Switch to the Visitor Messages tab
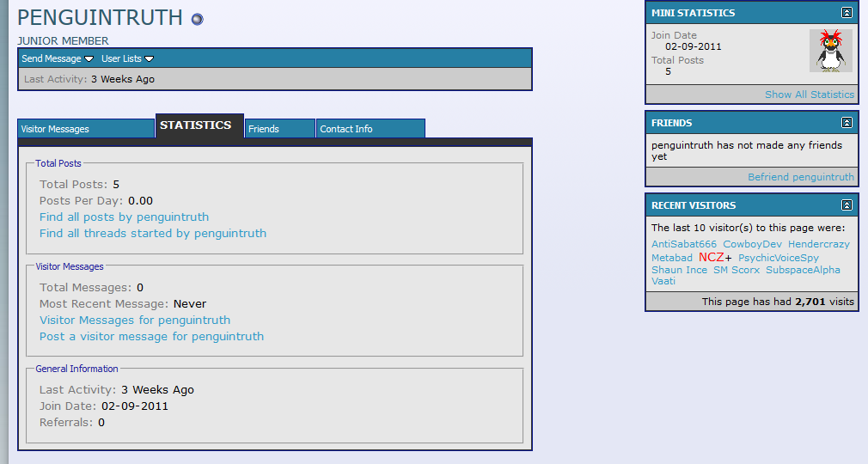868x464 pixels. pos(86,128)
